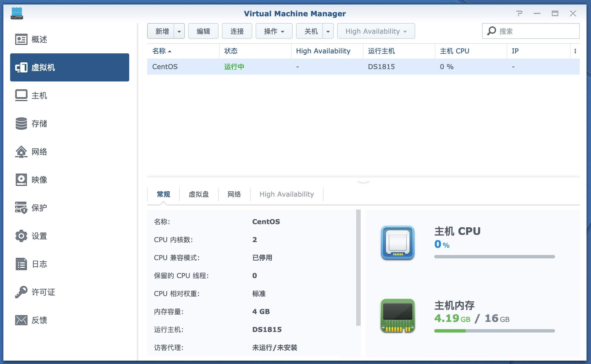
Task: Open the 保护 protection shield icon
Action: pyautogui.click(x=21, y=208)
